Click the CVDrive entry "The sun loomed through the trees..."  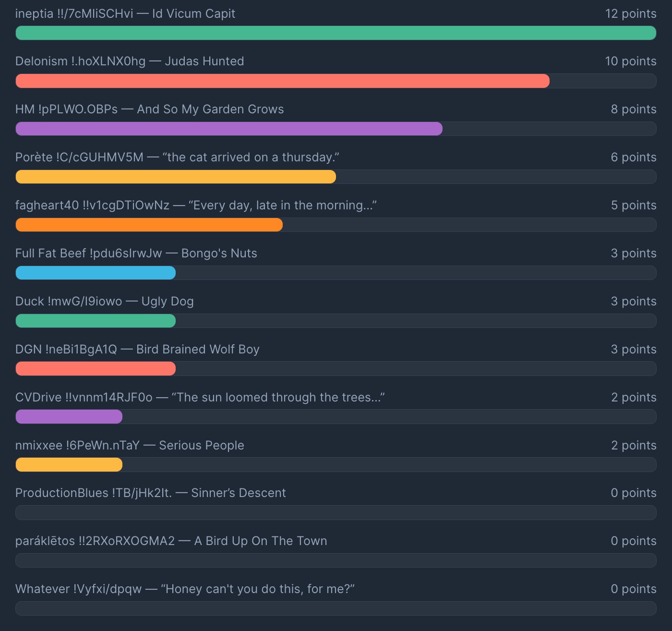200,398
